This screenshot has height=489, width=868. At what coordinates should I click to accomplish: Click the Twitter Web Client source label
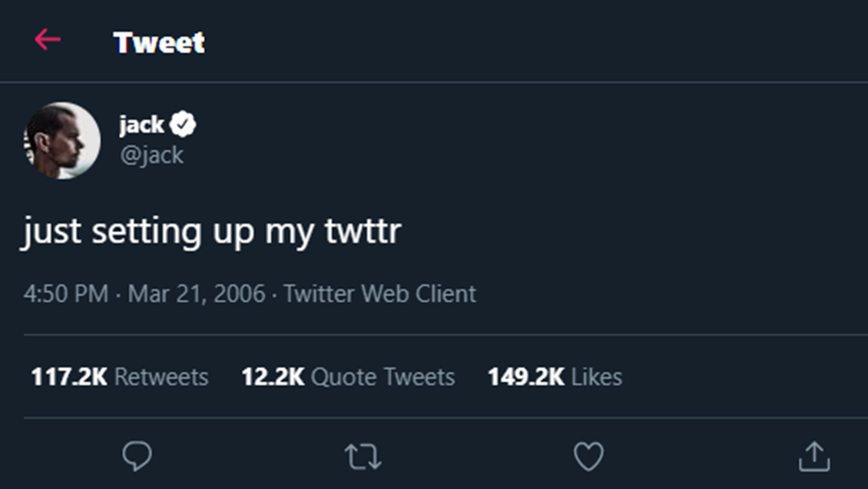pyautogui.click(x=379, y=294)
